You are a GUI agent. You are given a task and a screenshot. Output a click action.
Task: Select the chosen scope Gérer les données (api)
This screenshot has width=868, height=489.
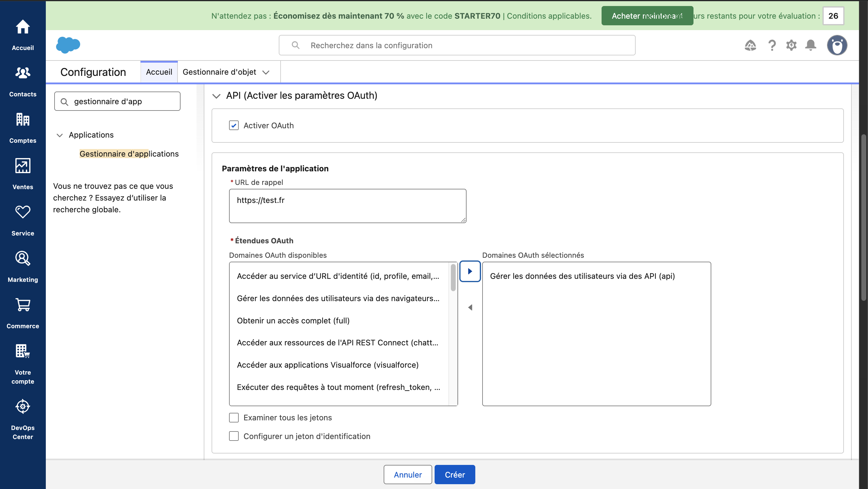pos(596,276)
